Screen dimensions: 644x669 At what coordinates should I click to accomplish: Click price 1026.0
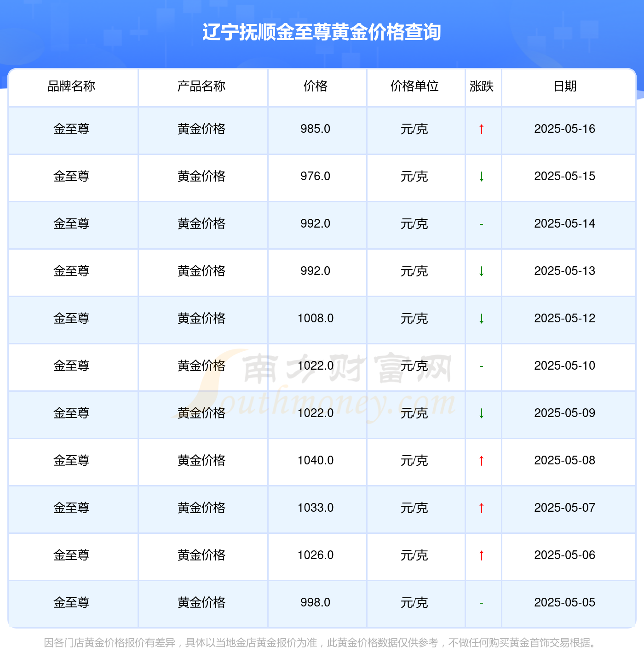[316, 555]
